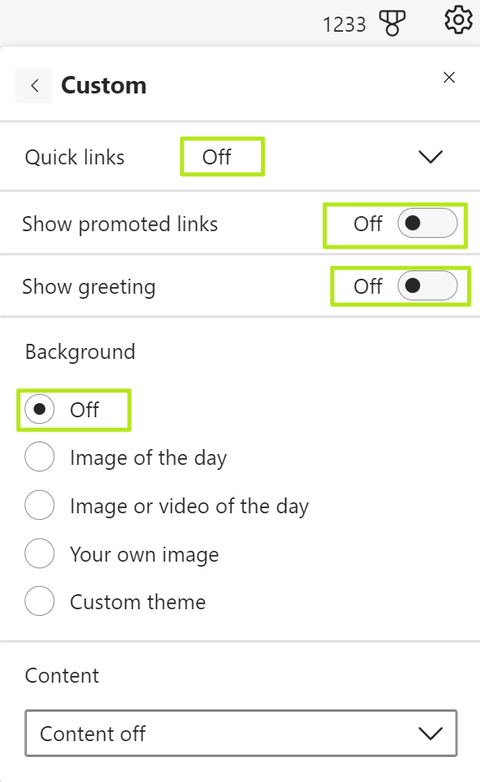Expand the Quick links chevron
Viewport: 480px width, 782px height.
pos(430,157)
